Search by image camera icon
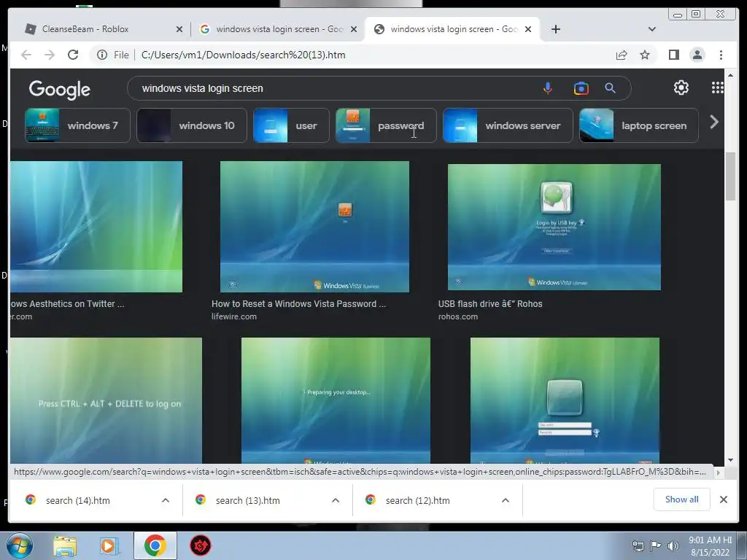 click(581, 88)
